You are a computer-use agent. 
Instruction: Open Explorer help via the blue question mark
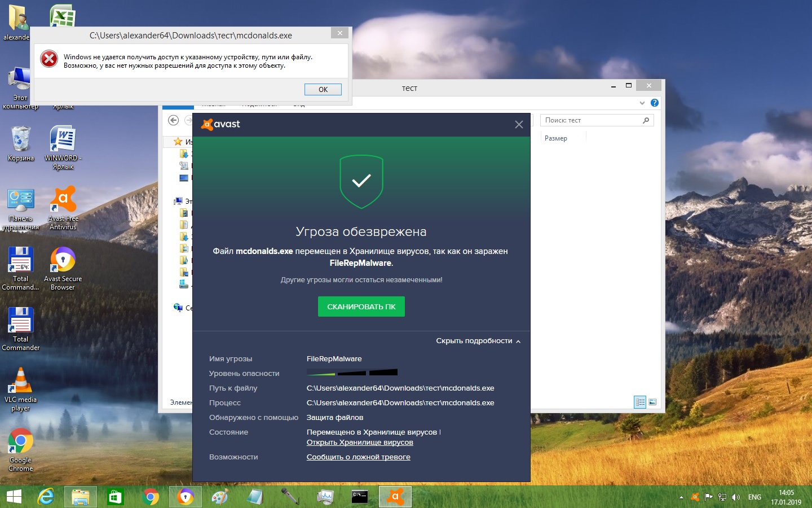pyautogui.click(x=654, y=103)
